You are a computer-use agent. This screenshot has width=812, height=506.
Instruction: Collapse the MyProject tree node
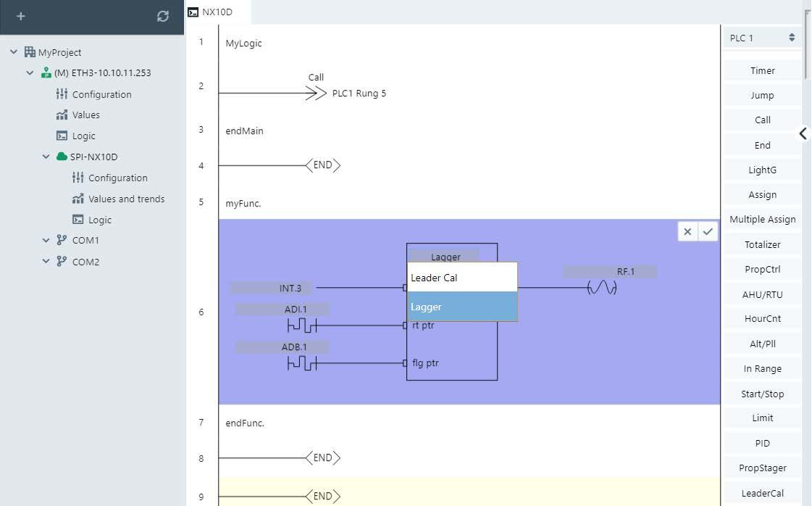pyautogui.click(x=14, y=52)
